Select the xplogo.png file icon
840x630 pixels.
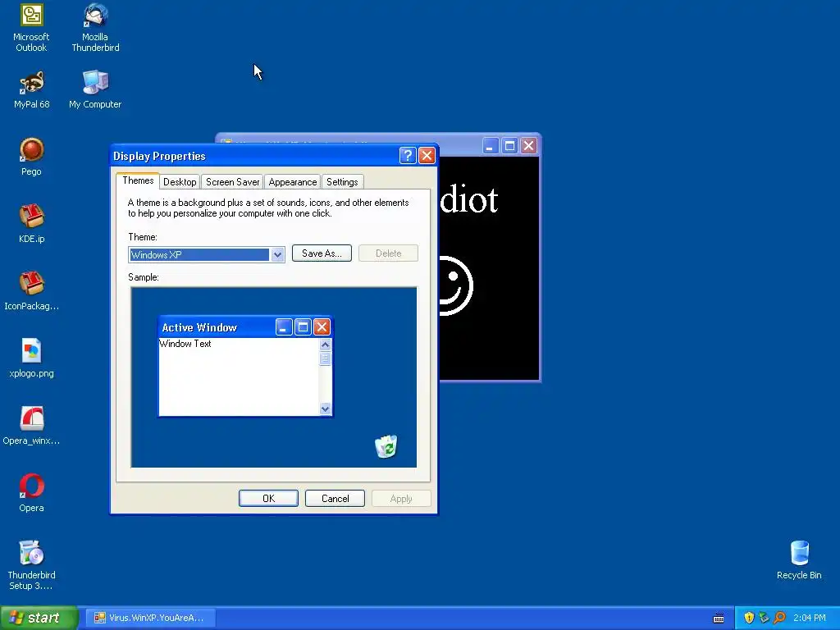coord(32,358)
